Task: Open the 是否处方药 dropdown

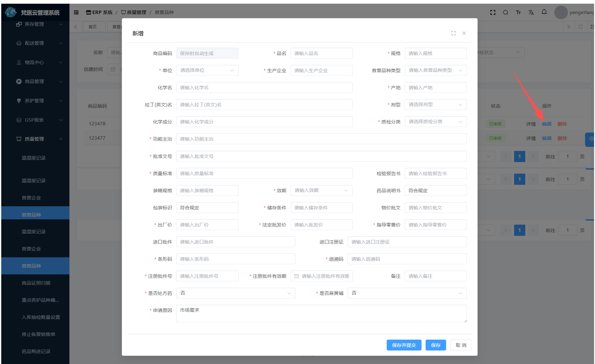Action: tap(236, 293)
